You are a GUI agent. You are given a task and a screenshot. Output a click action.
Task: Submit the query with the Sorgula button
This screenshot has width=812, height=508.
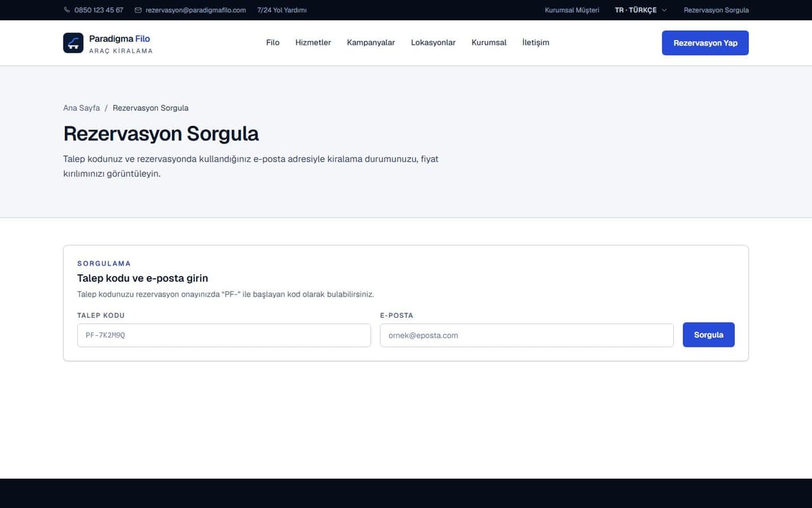click(708, 335)
